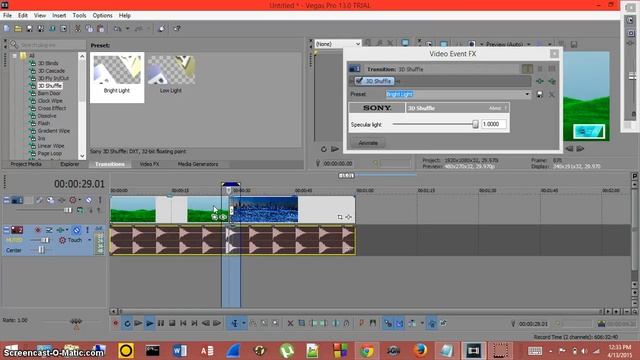Open the Help menu

point(124,16)
